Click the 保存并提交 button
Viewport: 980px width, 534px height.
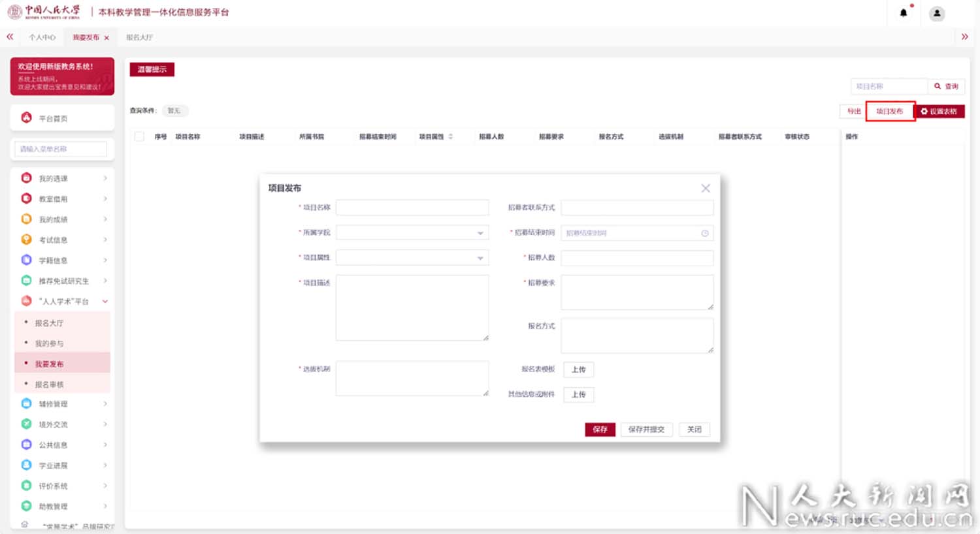646,430
